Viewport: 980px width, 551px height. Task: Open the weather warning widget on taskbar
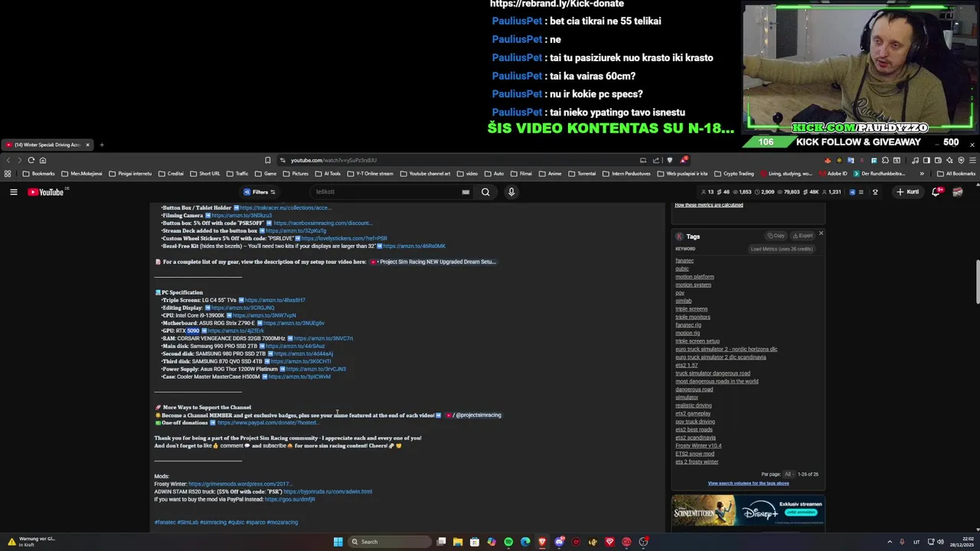(31, 542)
